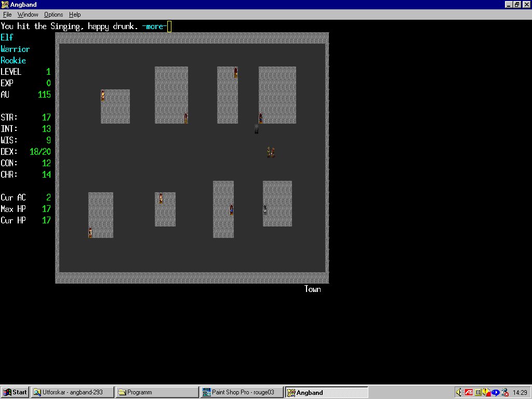532x399 pixels.
Task: Click the race label 'Elf'
Action: pos(7,37)
